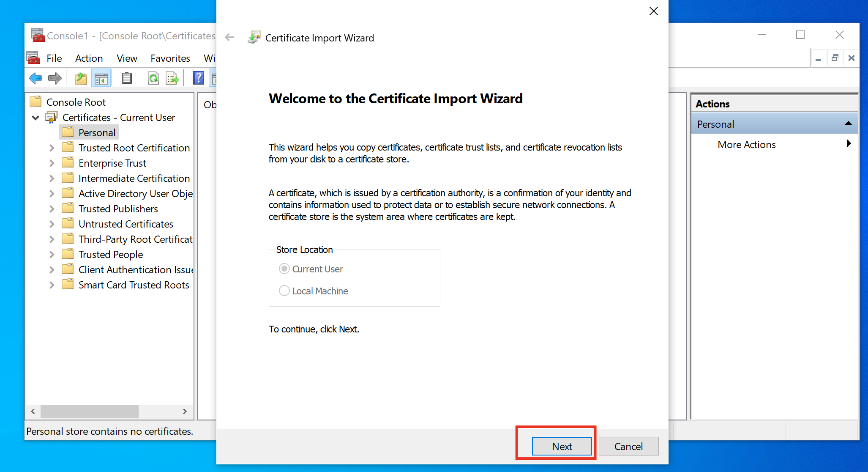Click the Cancel button in wizard
Viewport: 868px width, 472px height.
pos(628,446)
